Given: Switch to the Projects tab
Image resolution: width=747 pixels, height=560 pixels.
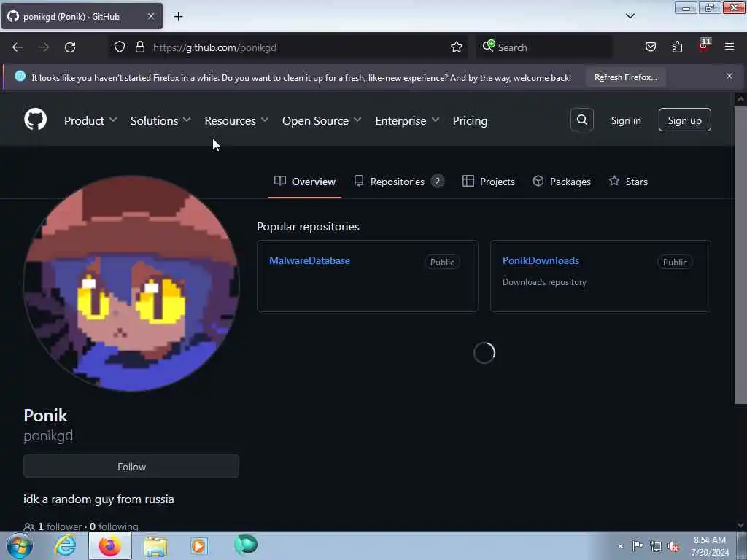Looking at the screenshot, I should click(x=489, y=182).
